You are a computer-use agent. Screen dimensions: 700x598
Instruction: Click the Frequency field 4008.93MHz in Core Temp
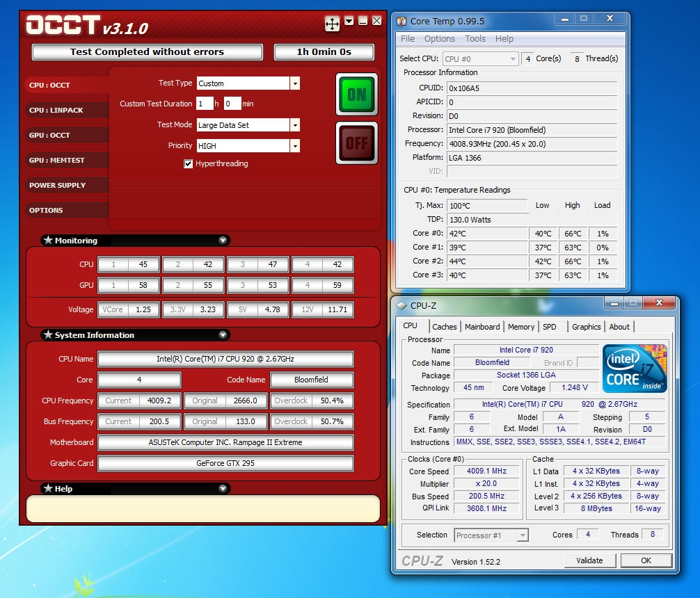[x=532, y=144]
